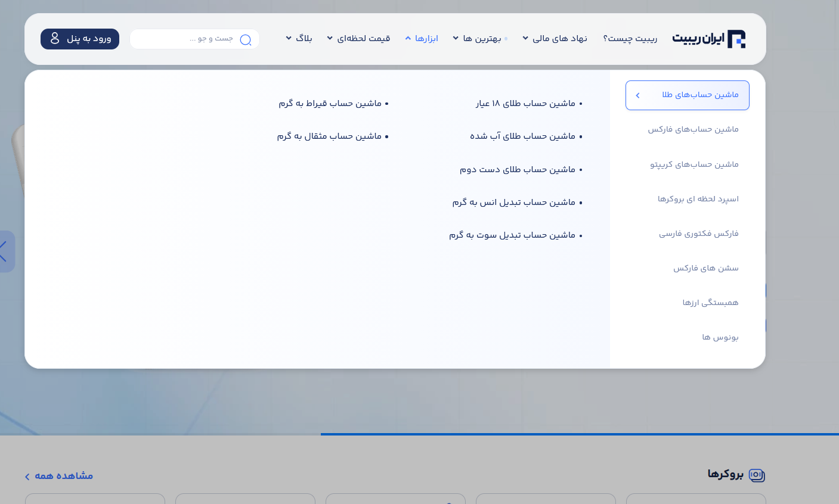Select بونوس ها category

[720, 337]
